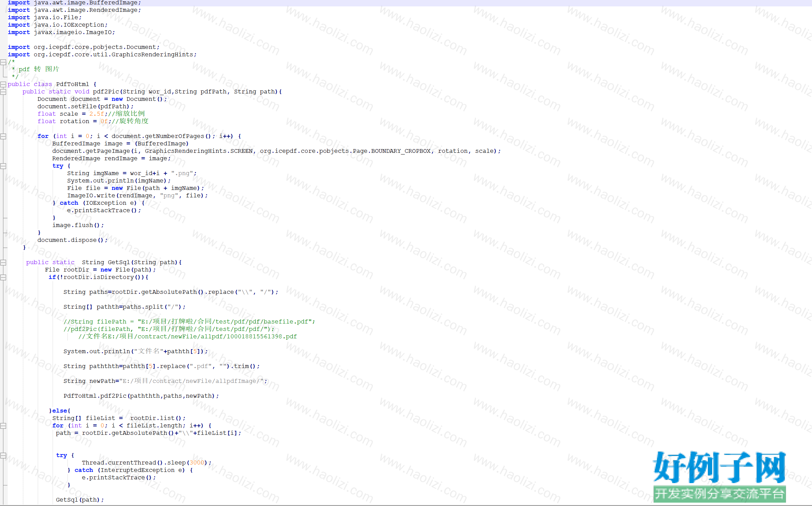
Task: Click the 'ImageIO.write(rendImage' line
Action: (137, 196)
